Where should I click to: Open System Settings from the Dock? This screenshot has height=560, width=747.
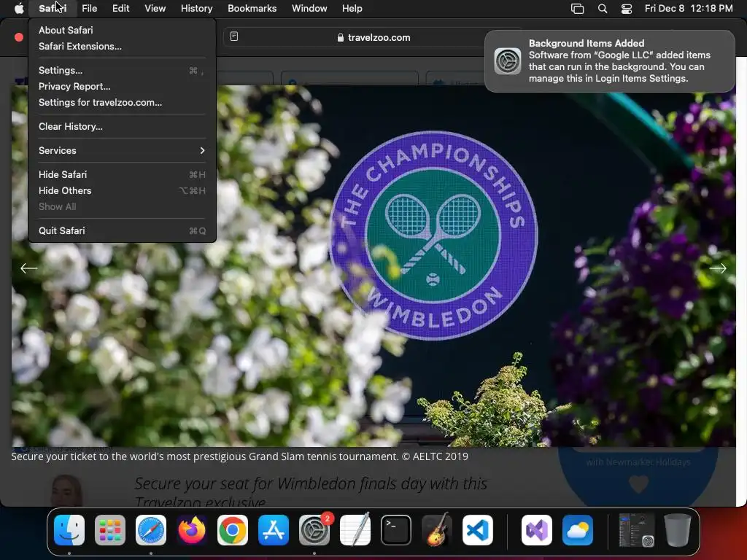314,530
